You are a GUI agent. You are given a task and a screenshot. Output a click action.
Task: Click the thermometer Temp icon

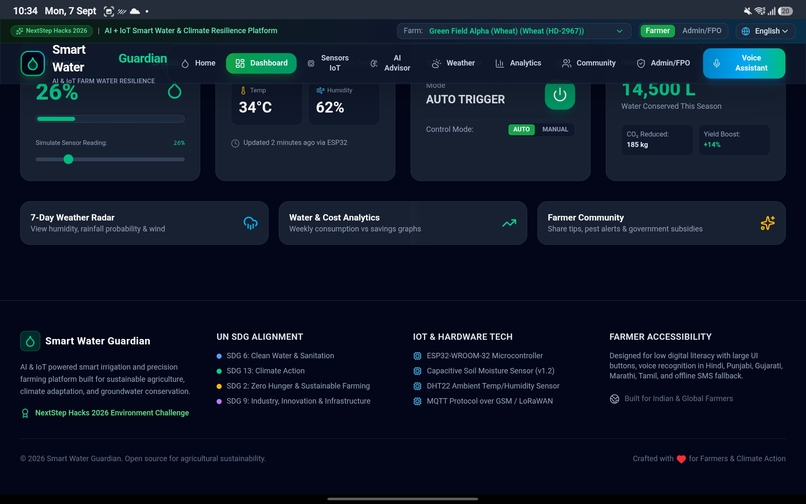click(243, 91)
